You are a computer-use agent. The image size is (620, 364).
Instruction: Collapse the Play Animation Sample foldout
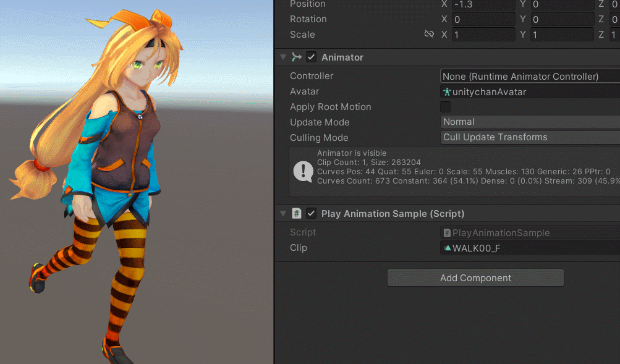click(x=283, y=213)
